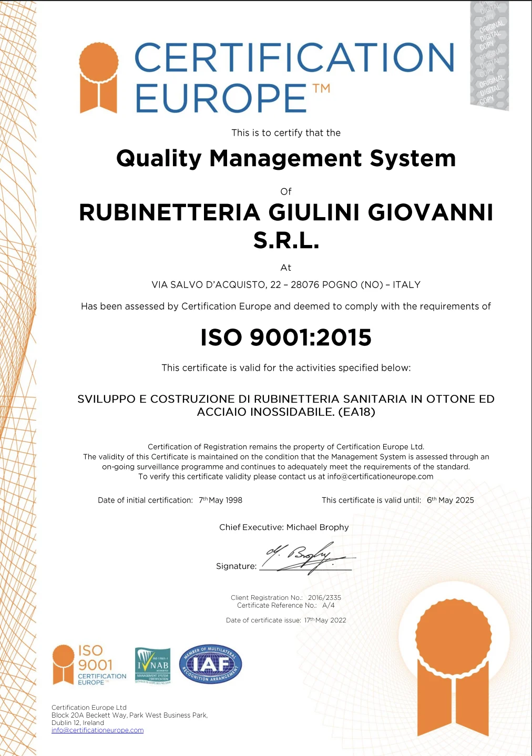
Task: Click 'Chief Executive: Michael Brophy' text
Action: (x=284, y=527)
